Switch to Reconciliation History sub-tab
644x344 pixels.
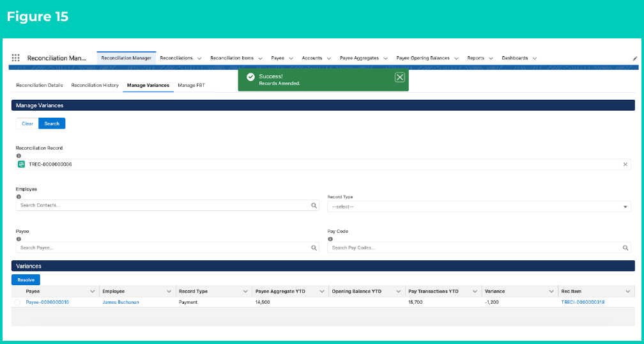[95, 85]
